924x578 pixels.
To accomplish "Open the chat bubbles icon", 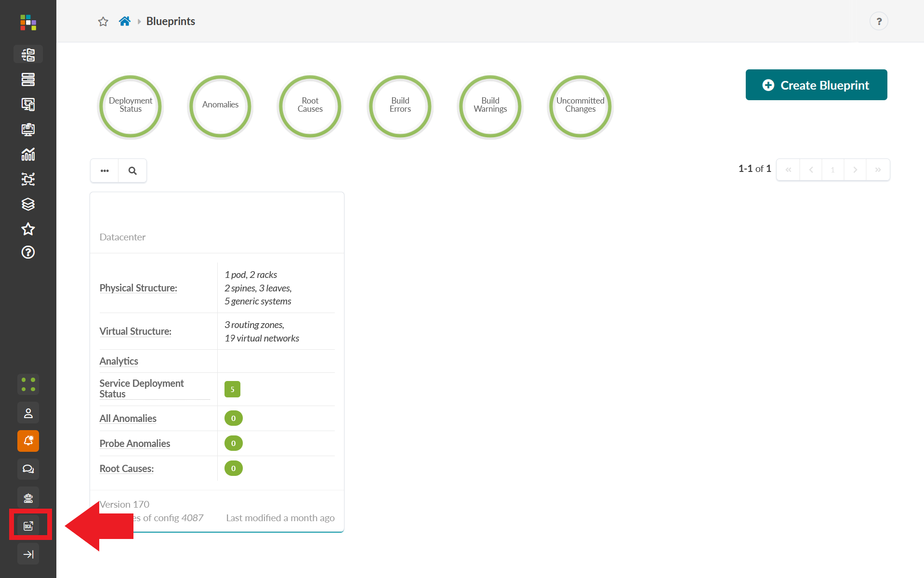I will pos(28,469).
